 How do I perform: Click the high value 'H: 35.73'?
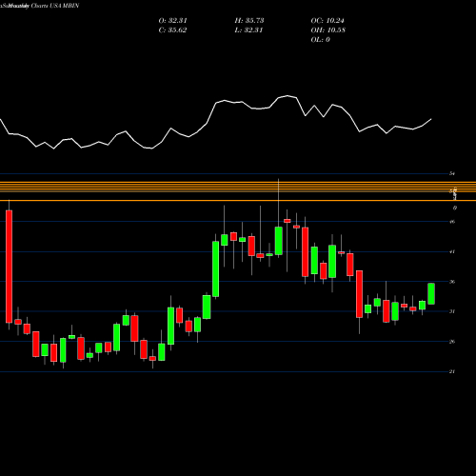[x=249, y=21]
